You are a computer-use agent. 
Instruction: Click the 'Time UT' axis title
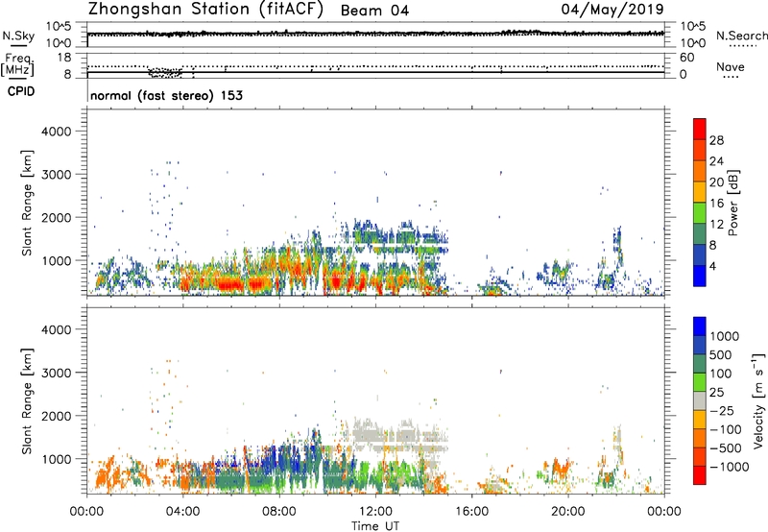click(x=375, y=526)
